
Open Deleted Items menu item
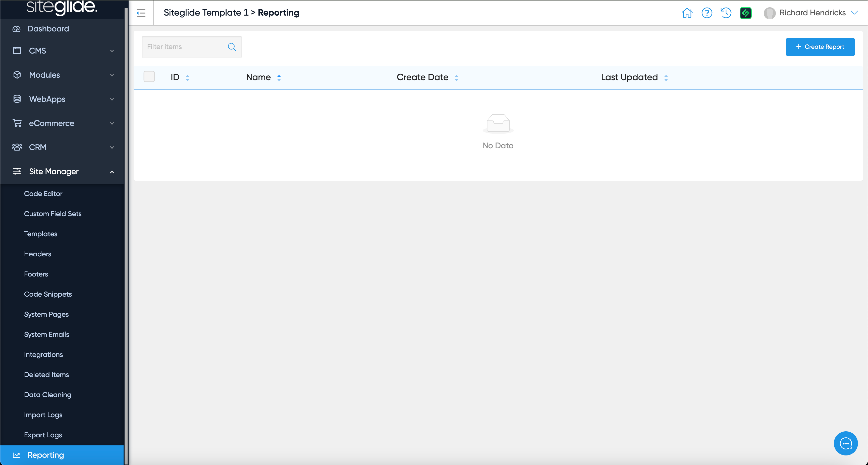pyautogui.click(x=46, y=375)
